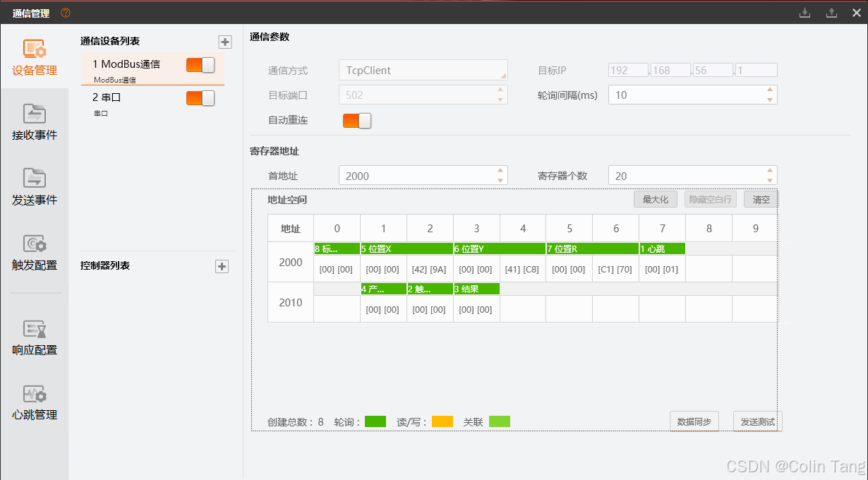The width and height of the screenshot is (868, 480).
Task: Click the cell value [00] [01]
Action: (662, 269)
